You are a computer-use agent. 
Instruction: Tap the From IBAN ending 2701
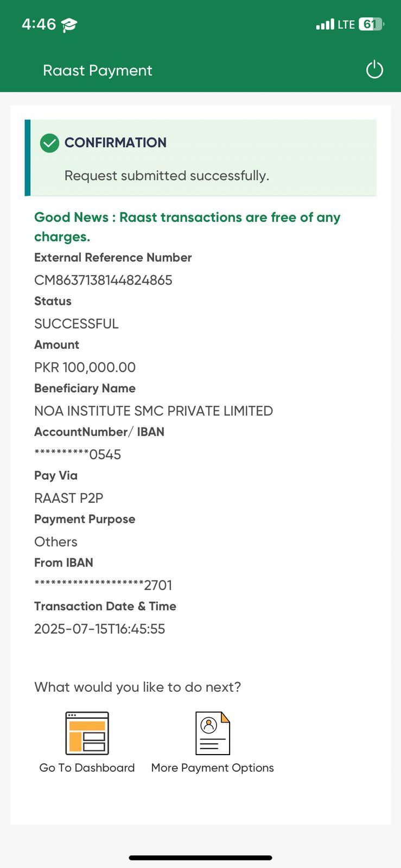tap(103, 585)
